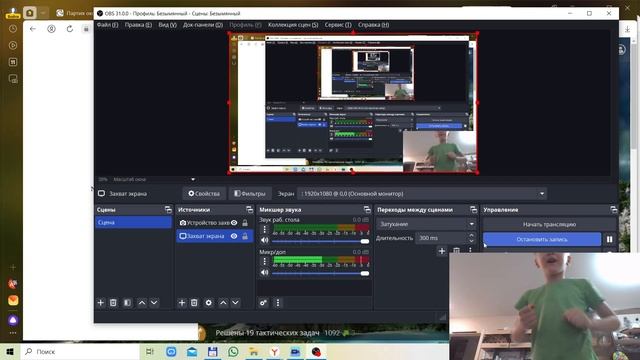Click the Свойства button

(x=204, y=193)
